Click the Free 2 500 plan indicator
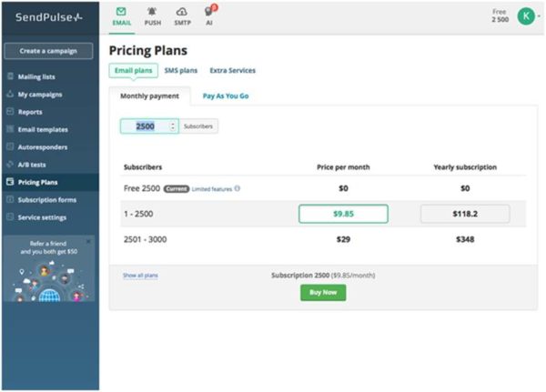Screen dimensions: 546x392 500,15
